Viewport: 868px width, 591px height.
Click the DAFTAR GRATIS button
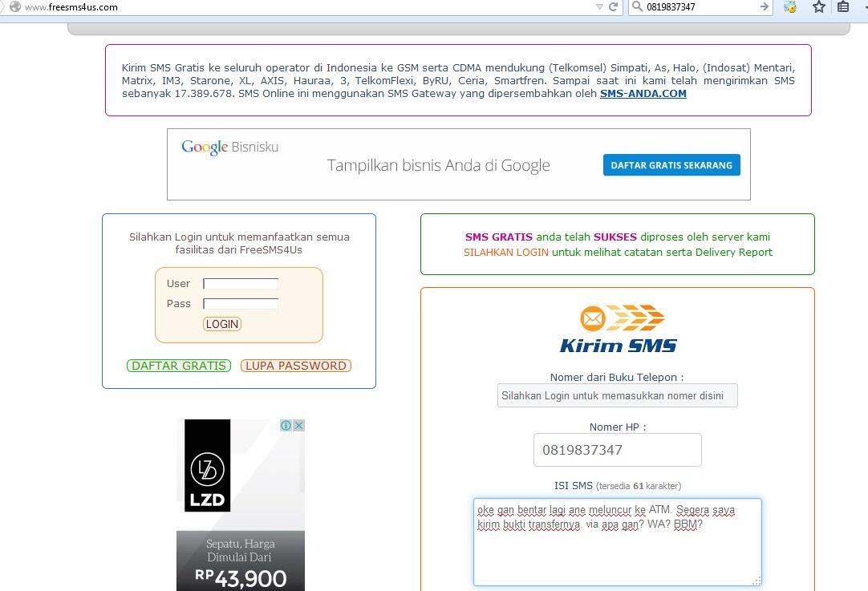tap(179, 366)
